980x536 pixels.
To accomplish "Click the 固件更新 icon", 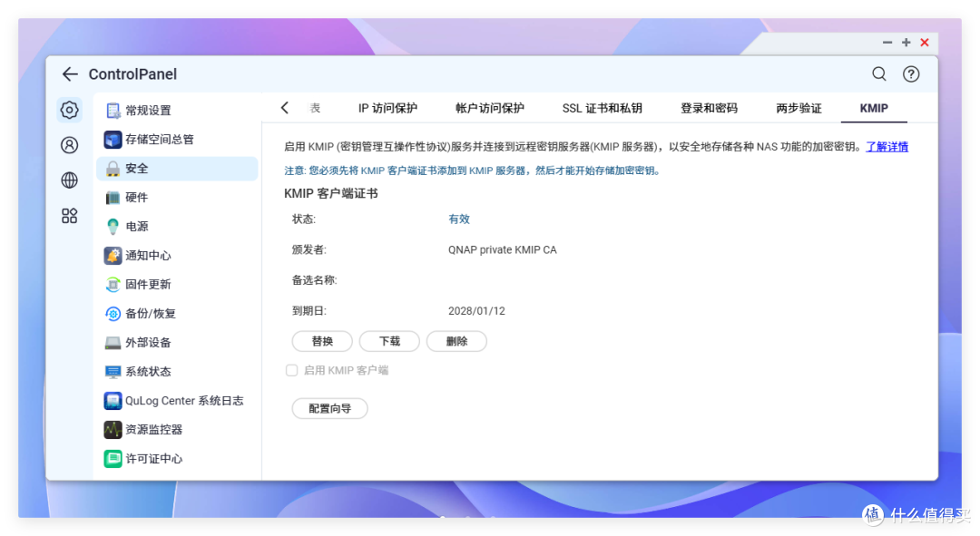I will (113, 284).
